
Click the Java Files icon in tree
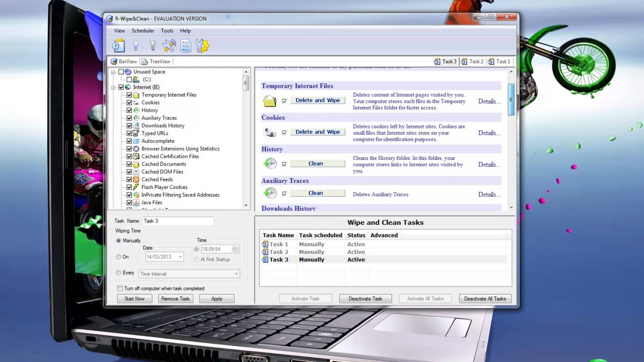[136, 203]
